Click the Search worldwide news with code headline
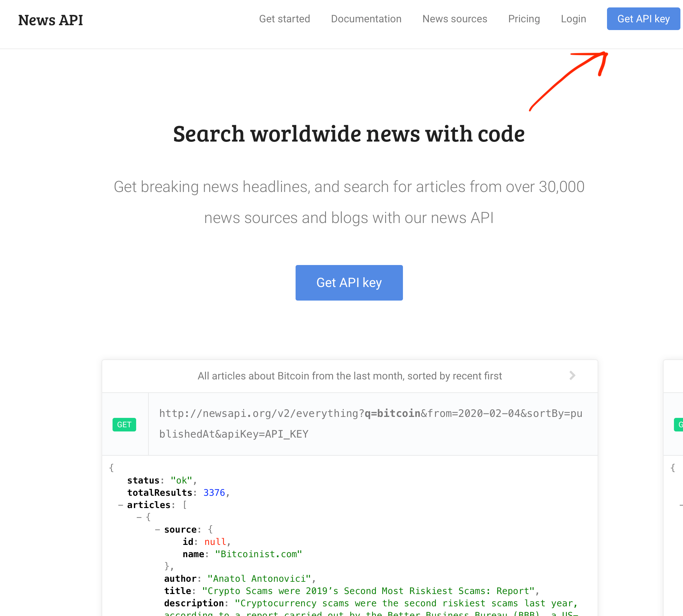This screenshot has height=616, width=683. point(349,134)
